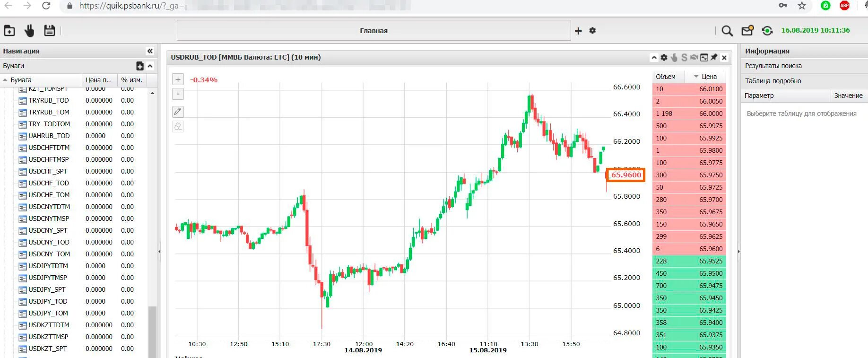Click the connection refresh status icon

pos(767,31)
